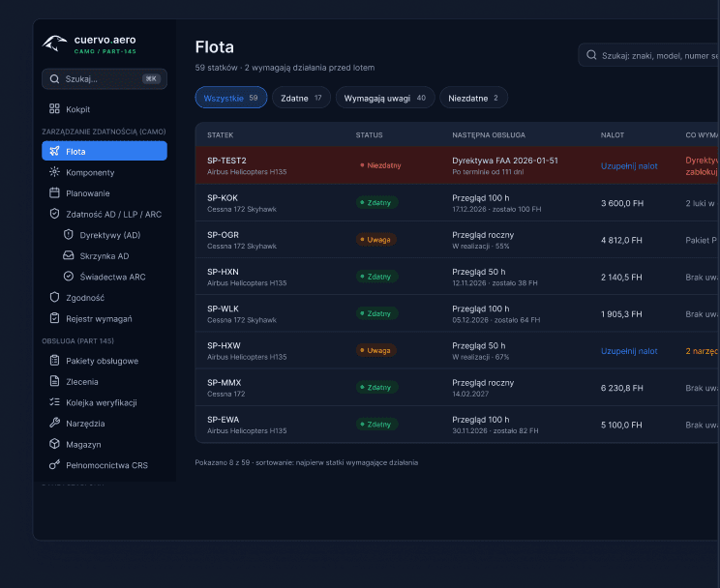This screenshot has height=588, width=720.
Task: Click the '6 230,8 FH' flight hours value
Action: tap(621, 388)
